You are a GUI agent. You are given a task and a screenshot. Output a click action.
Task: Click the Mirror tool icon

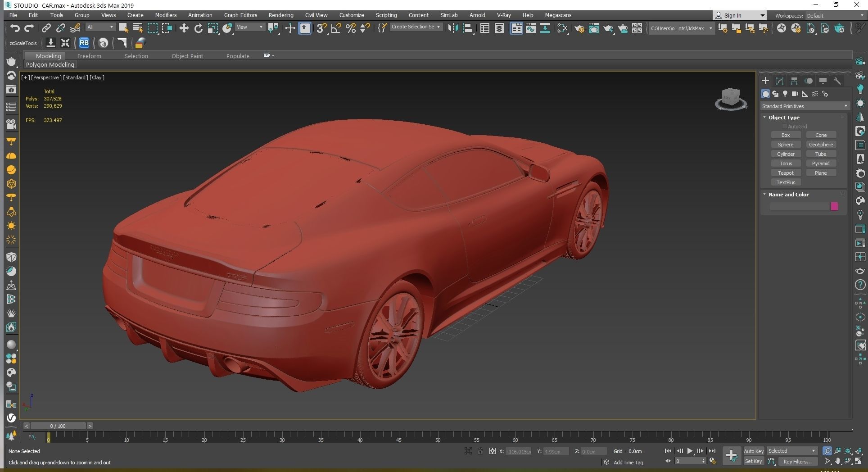(x=453, y=28)
